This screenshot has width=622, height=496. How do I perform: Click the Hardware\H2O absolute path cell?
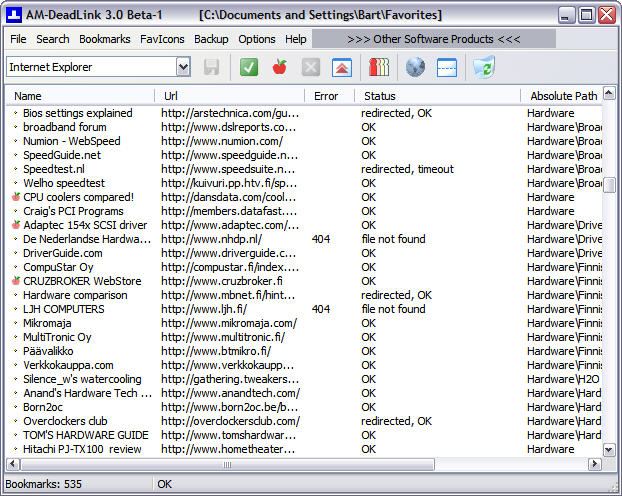click(563, 379)
